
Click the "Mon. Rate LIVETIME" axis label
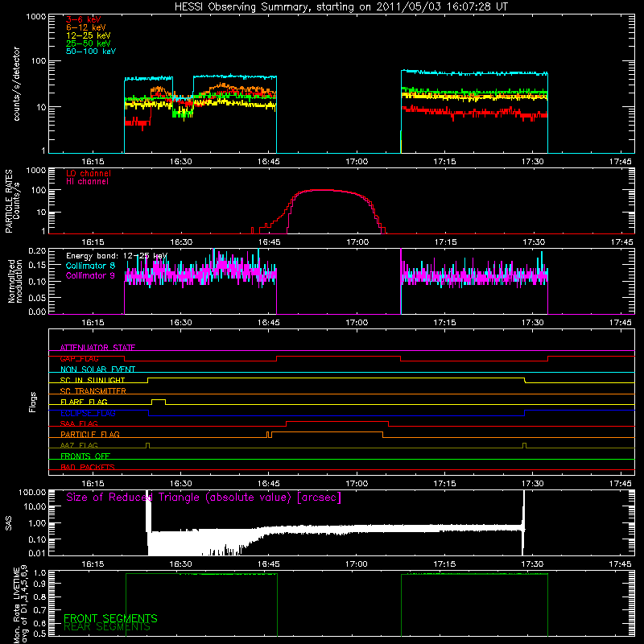(x=17, y=605)
